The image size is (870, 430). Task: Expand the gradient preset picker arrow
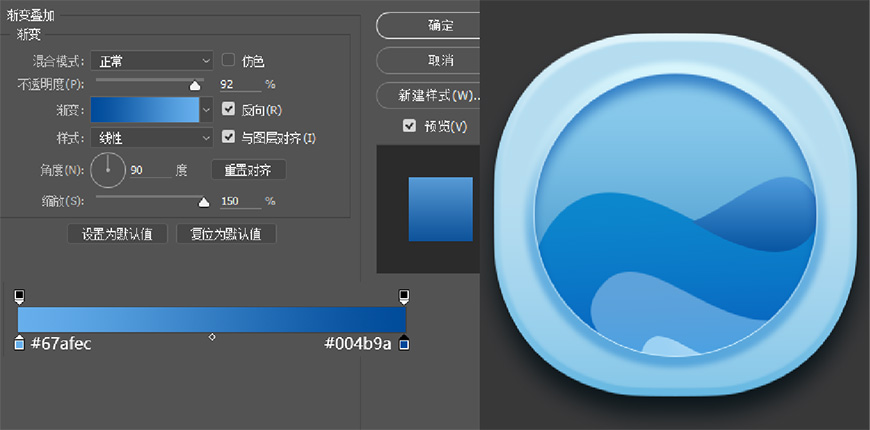[206, 110]
